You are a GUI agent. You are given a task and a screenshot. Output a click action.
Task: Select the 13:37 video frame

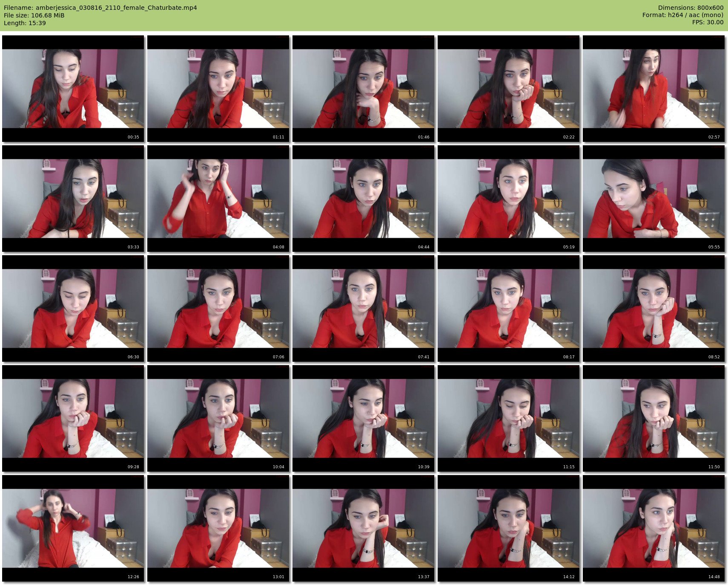point(364,528)
